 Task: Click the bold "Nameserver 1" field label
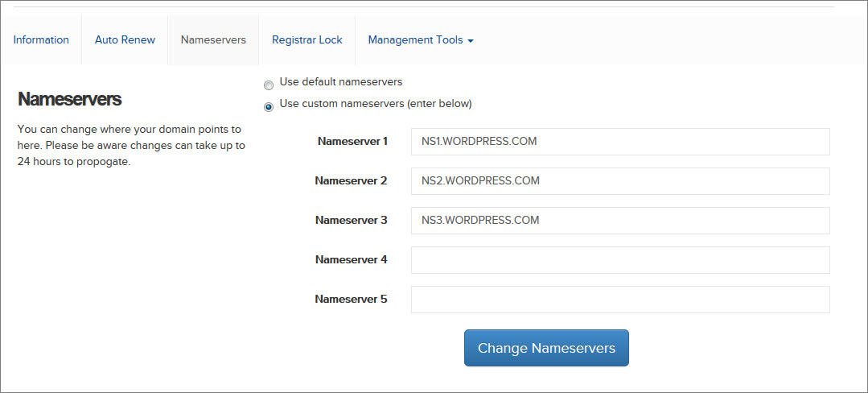click(x=352, y=142)
